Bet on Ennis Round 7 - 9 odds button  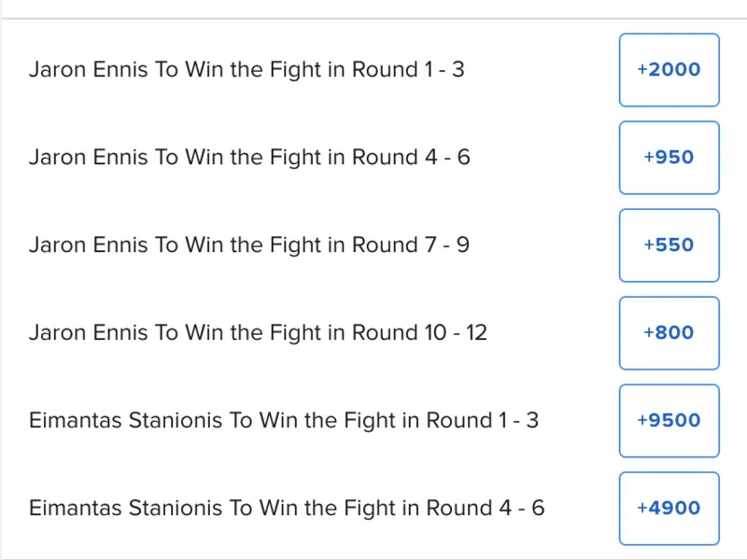point(669,245)
